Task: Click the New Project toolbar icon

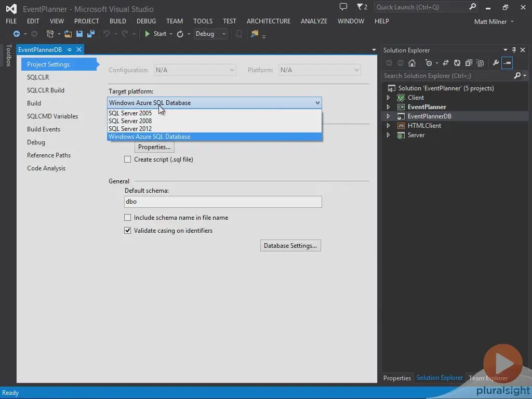Action: point(50,34)
